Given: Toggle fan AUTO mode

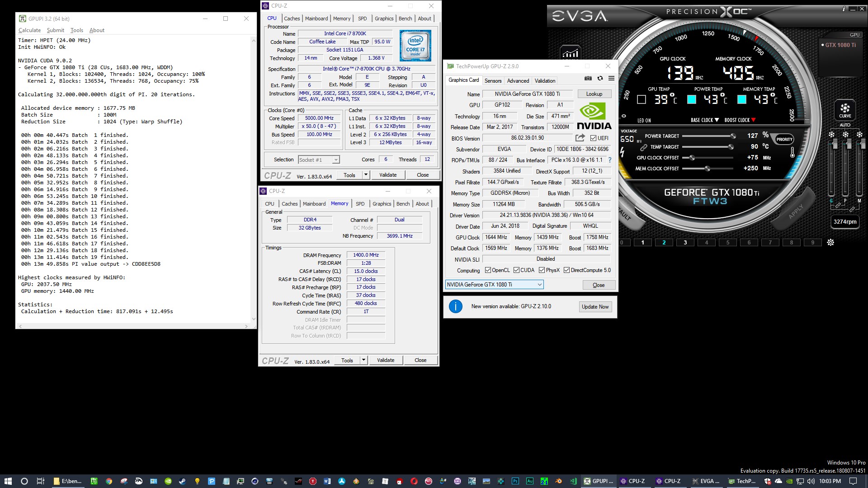Looking at the screenshot, I should (x=845, y=125).
